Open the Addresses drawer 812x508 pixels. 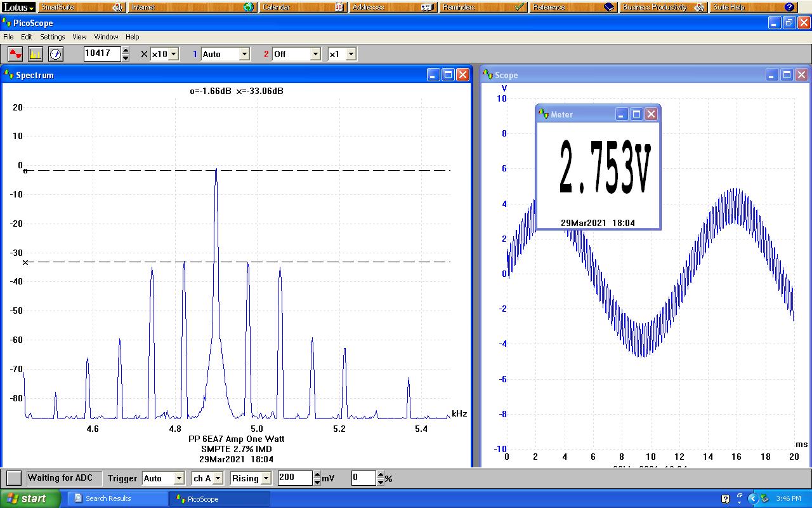tap(393, 7)
